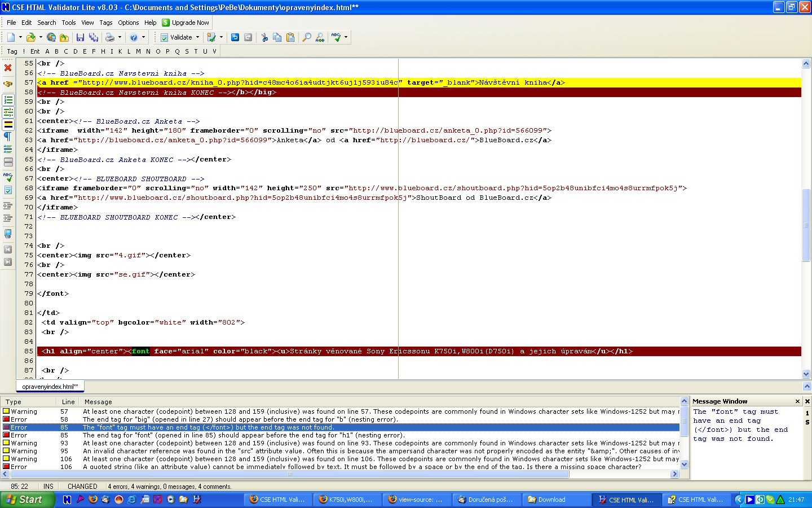Click the Upgrade Now button
Screen dimensions: 812x508
tap(186, 23)
